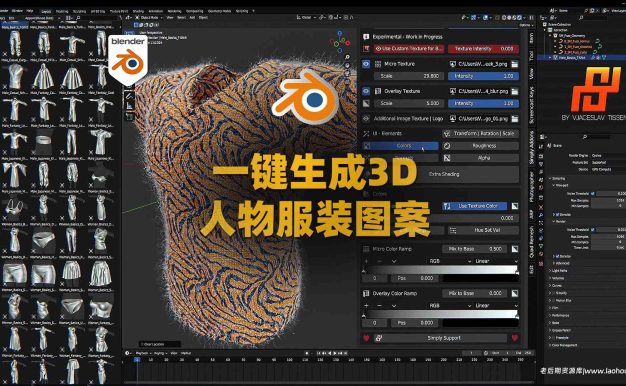Viewport: 626px width, 386px height.
Task: Click the Experimental Work in Progress info icon
Action: pyautogui.click(x=366, y=37)
